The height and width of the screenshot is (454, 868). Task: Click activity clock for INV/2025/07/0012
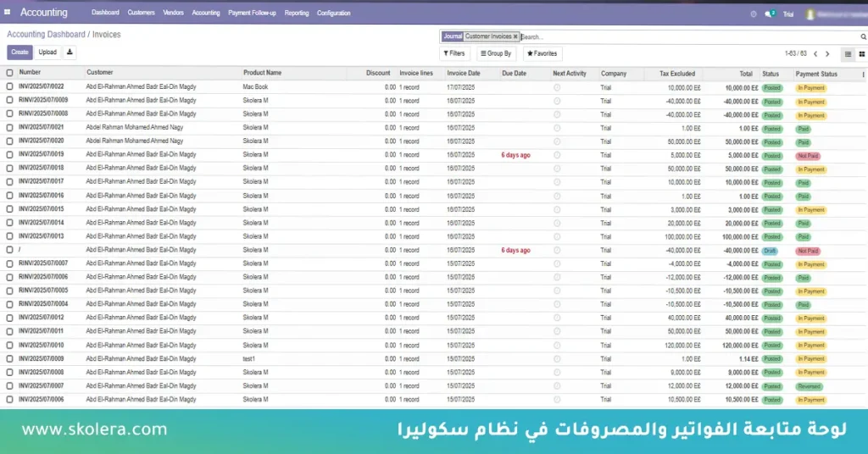coord(557,318)
